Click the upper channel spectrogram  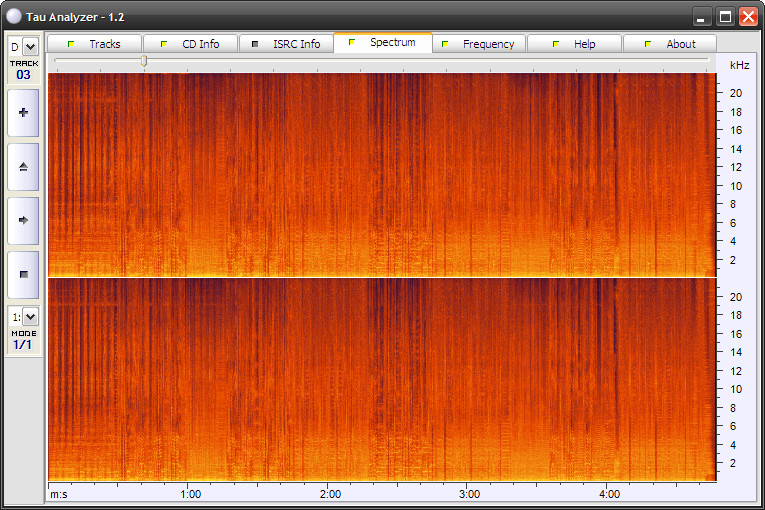pyautogui.click(x=382, y=175)
